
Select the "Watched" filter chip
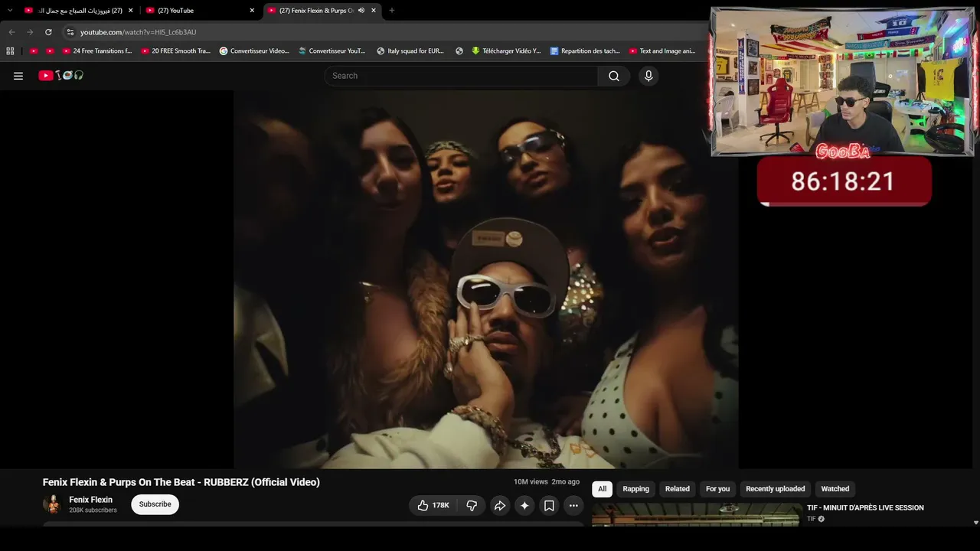tap(835, 489)
